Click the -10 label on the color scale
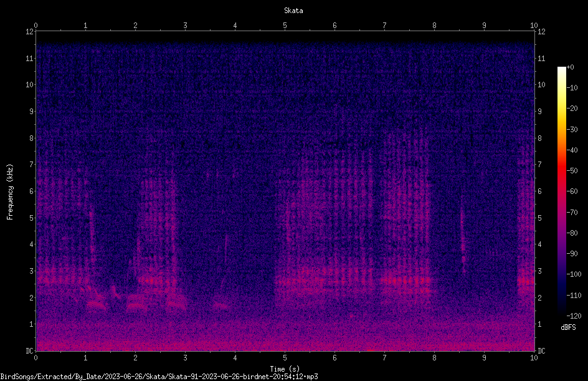 pos(572,88)
